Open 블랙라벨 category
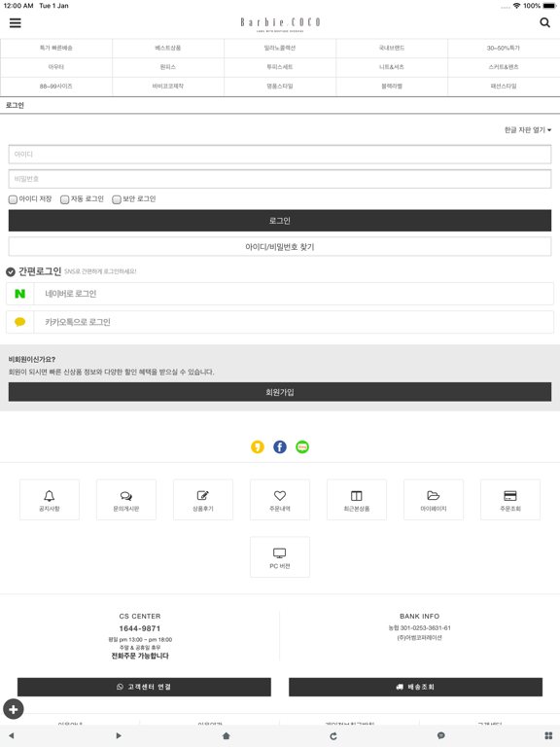Screen dimensions: 560x747 click(x=392, y=87)
